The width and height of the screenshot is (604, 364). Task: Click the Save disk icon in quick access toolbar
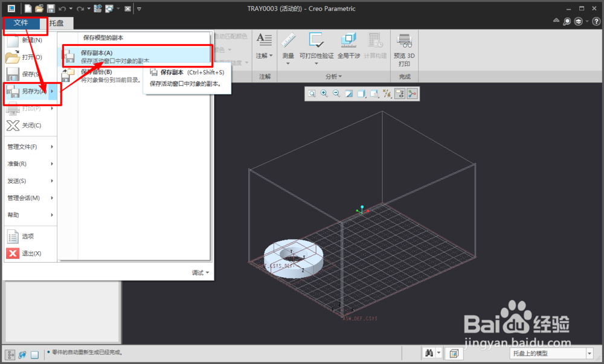pyautogui.click(x=51, y=8)
